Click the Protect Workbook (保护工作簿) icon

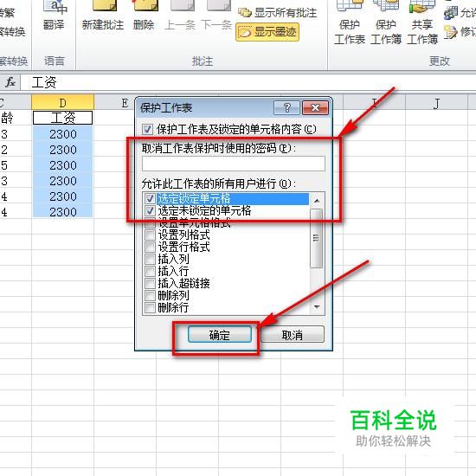386,23
